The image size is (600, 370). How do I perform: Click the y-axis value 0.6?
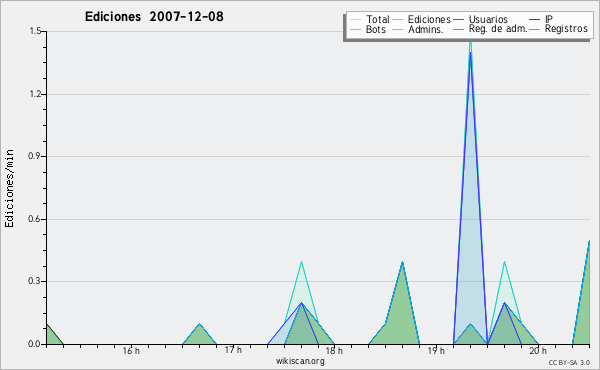(35, 219)
